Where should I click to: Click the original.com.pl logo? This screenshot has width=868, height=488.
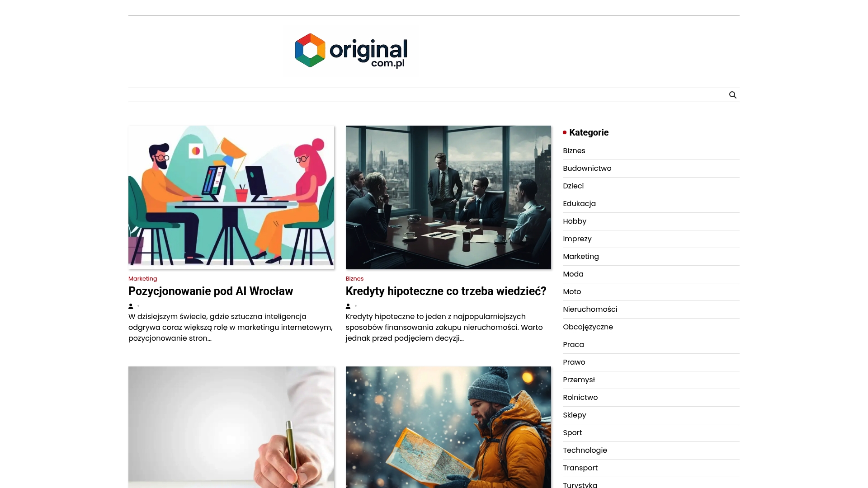pyautogui.click(x=351, y=51)
